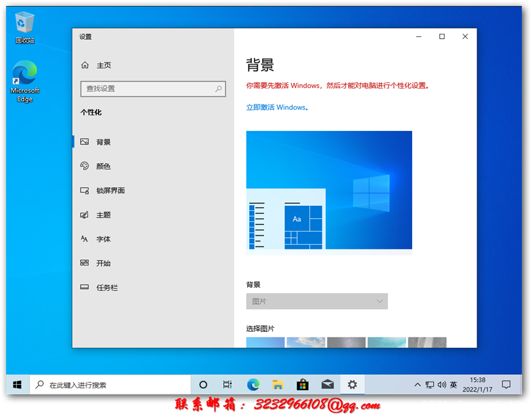Viewport: 532px width, 416px height.
Task: Open the 开始 start settings icon
Action: [84, 263]
